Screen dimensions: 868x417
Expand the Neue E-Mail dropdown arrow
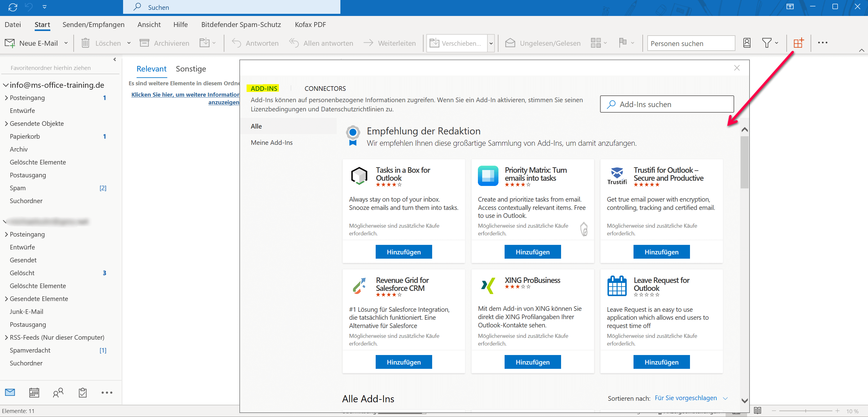click(x=66, y=43)
